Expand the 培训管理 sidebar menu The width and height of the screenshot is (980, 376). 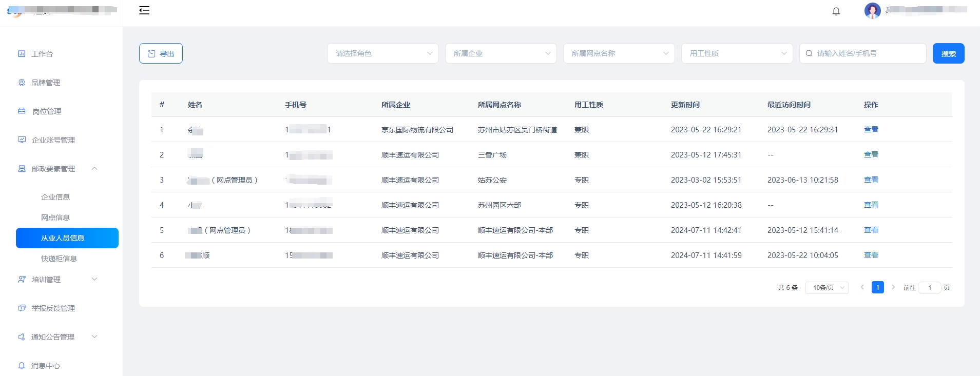[x=94, y=280]
